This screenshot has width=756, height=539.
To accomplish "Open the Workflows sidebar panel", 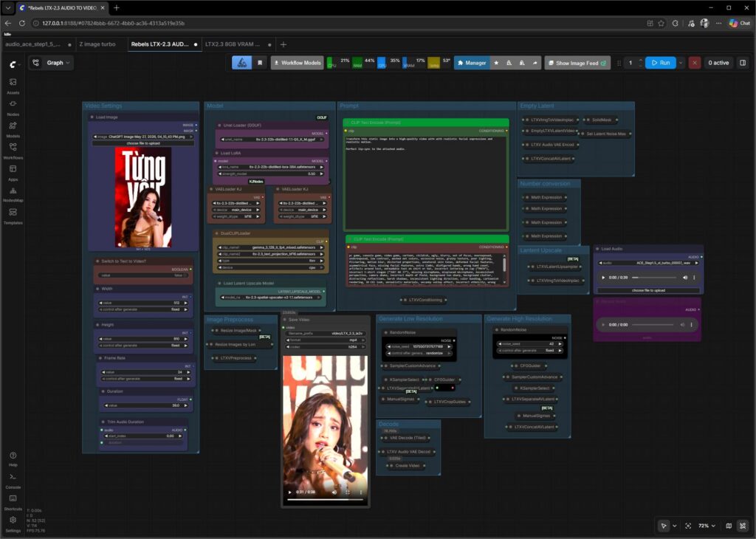I will tap(13, 151).
